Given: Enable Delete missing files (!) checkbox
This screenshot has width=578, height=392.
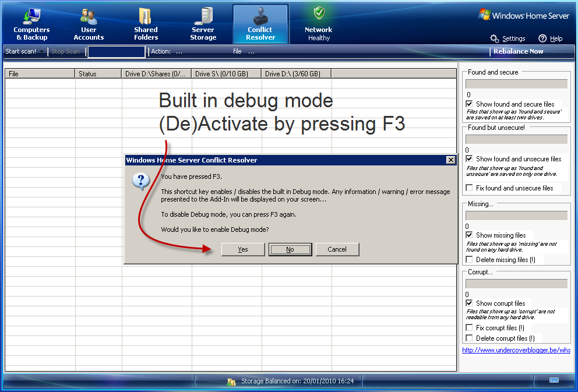Looking at the screenshot, I should (469, 260).
